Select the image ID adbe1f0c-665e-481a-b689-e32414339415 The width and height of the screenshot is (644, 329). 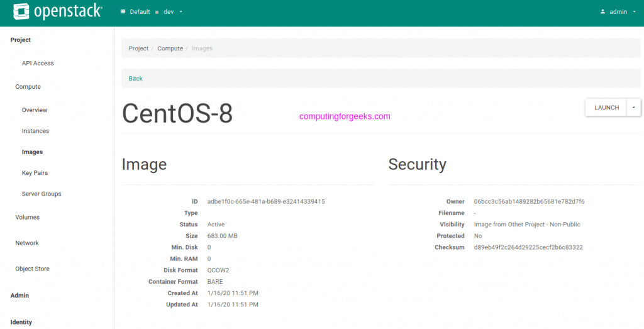[x=266, y=202]
